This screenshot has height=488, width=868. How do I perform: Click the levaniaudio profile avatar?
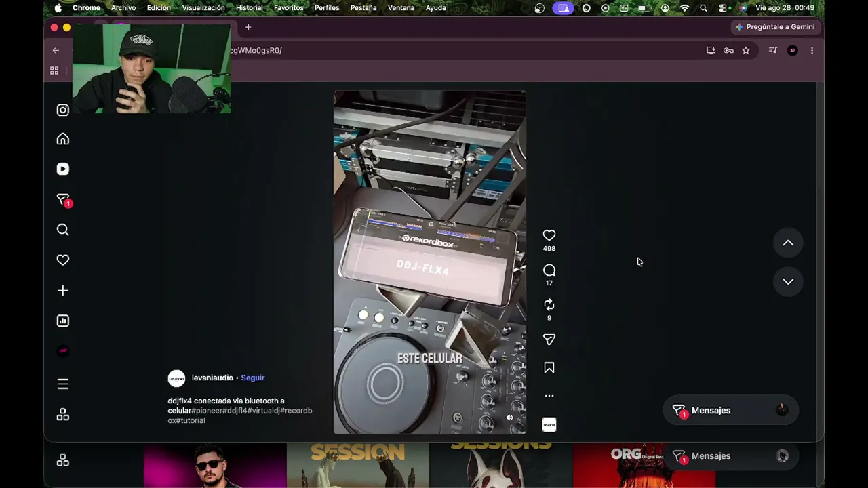[x=176, y=378]
